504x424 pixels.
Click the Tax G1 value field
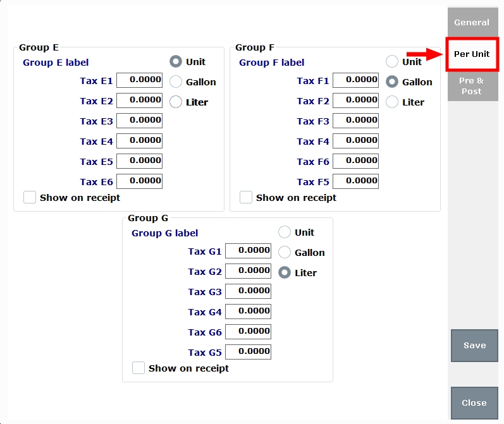tap(248, 250)
